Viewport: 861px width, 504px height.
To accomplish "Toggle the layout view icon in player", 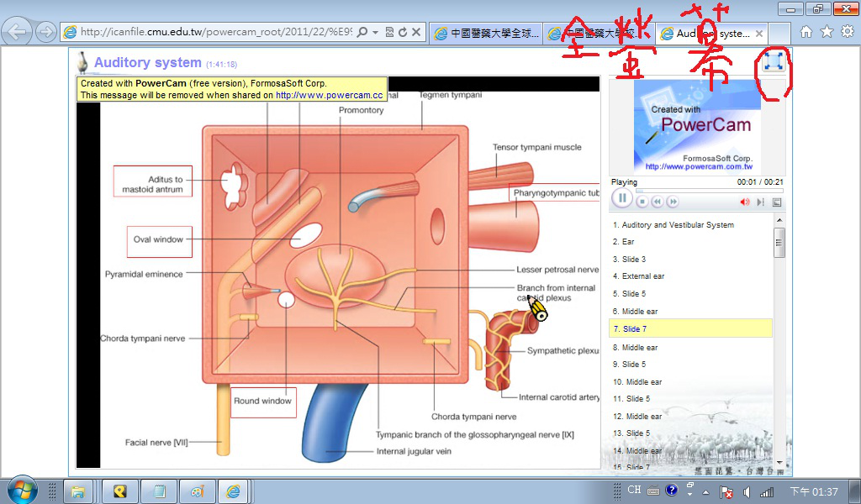I will click(x=777, y=202).
